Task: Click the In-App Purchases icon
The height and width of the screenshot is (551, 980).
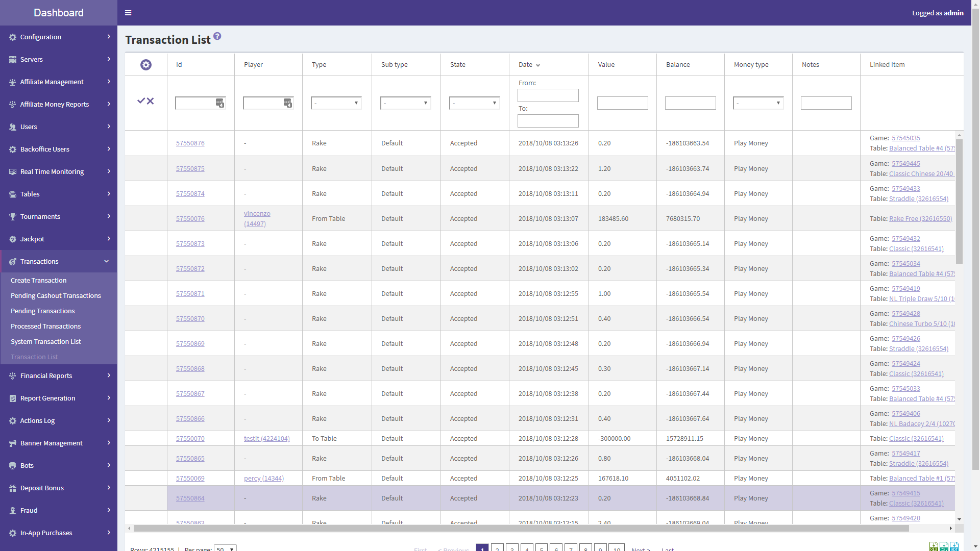Action: tap(13, 533)
